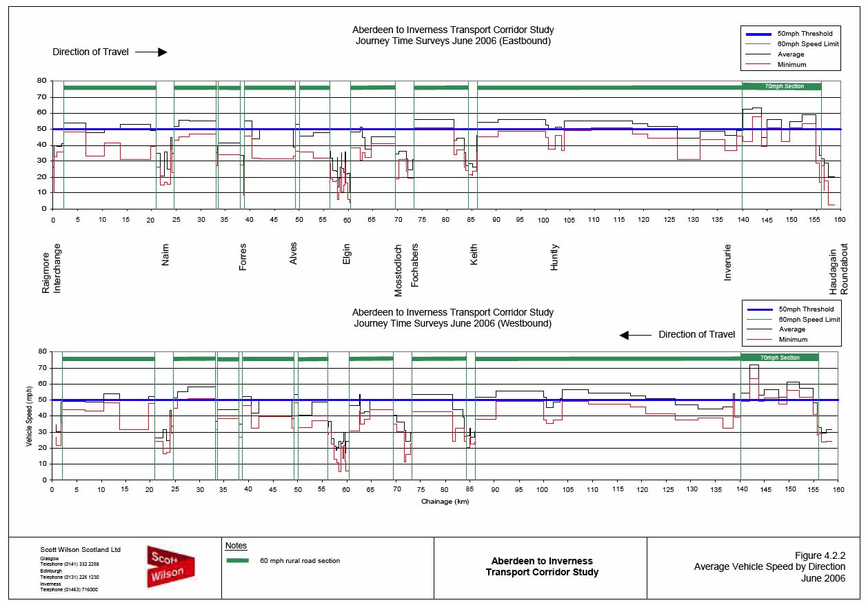Click the westbound Direction of Travel arrow
This screenshot has height=605, width=868.
coord(634,335)
